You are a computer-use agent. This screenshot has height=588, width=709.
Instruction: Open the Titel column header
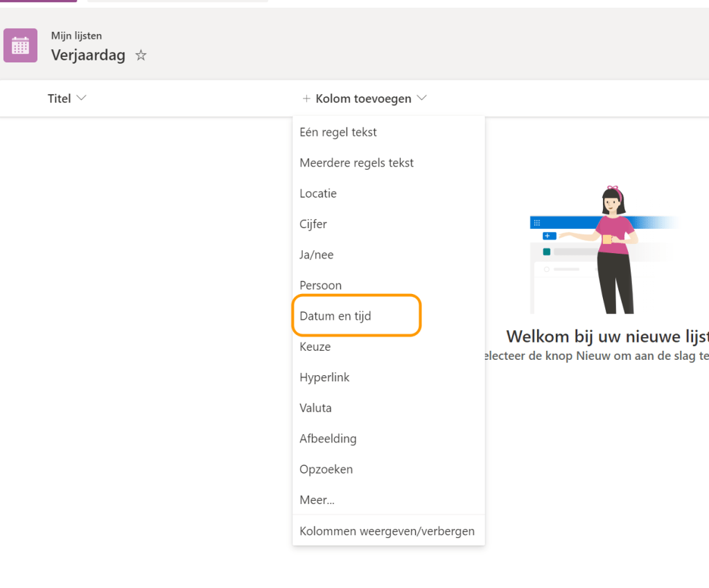click(60, 98)
